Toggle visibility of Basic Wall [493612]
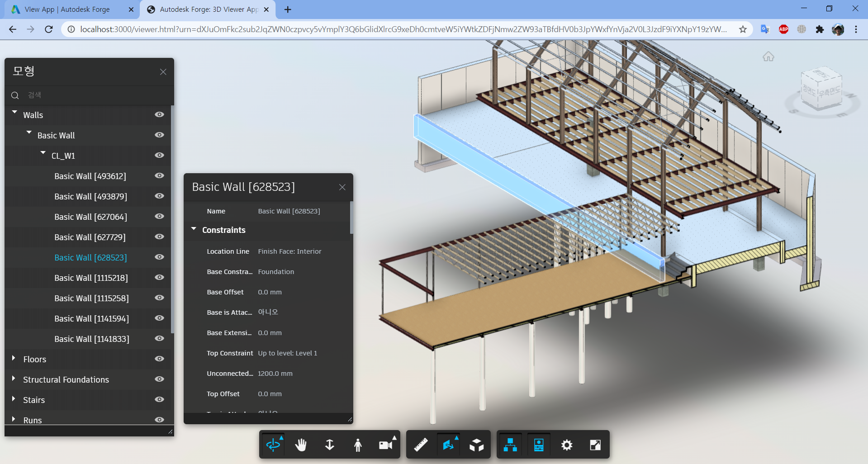 (x=159, y=176)
